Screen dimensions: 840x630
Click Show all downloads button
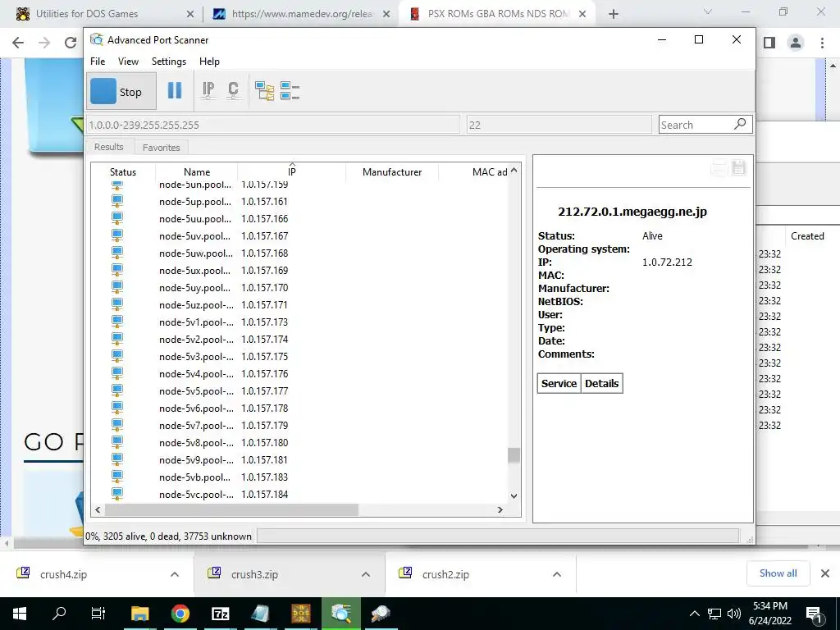[x=778, y=573]
